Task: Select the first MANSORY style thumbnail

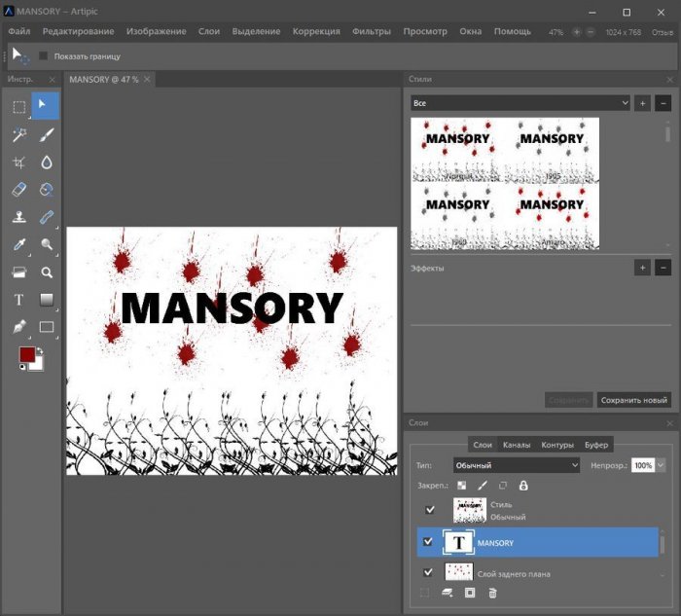Action: point(457,149)
